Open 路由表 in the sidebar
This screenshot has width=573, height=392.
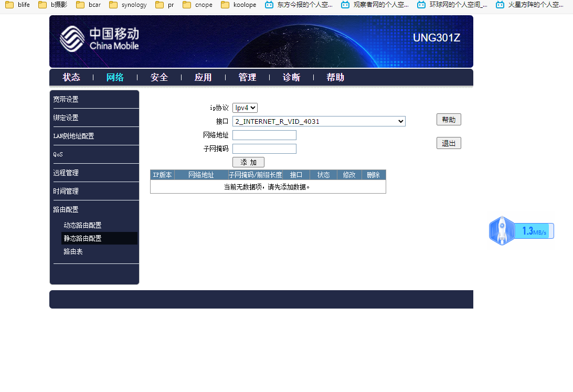coord(73,252)
